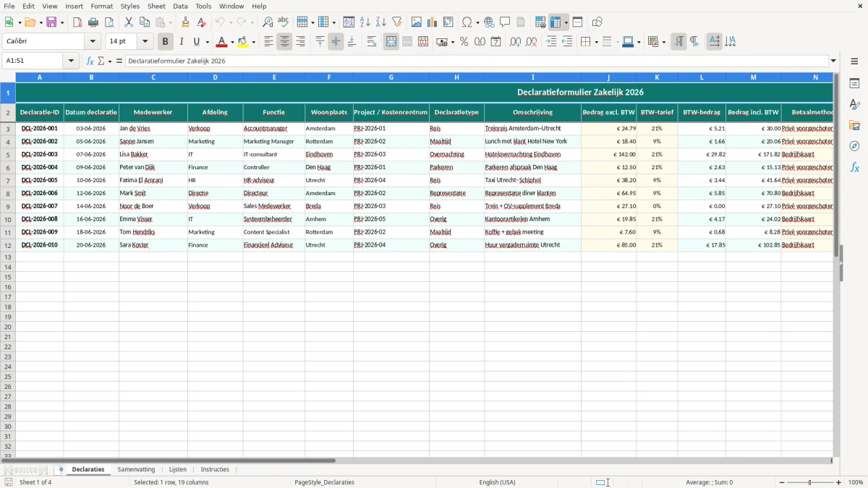
Task: Click the Insert Image icon
Action: click(x=417, y=22)
